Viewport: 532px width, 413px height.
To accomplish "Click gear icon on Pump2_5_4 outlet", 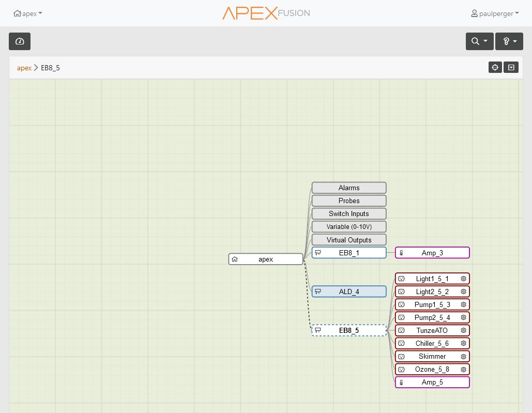I will (463, 317).
